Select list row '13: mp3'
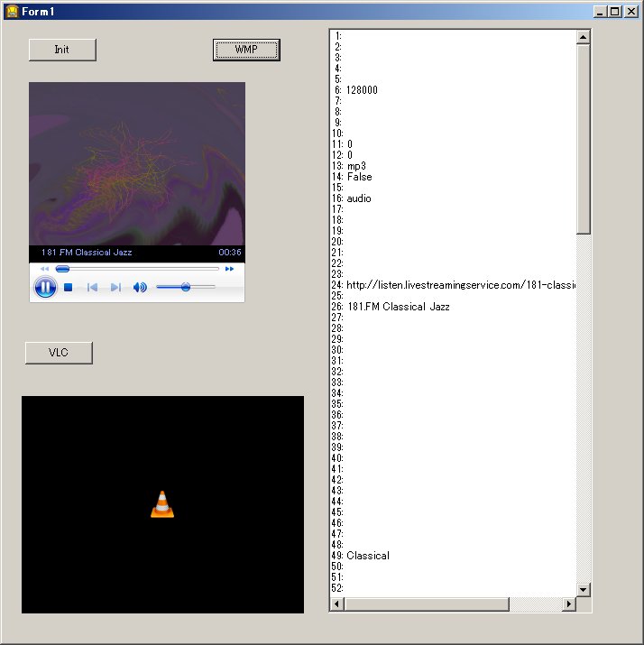Viewport: 644px width, 645px height. [453, 166]
